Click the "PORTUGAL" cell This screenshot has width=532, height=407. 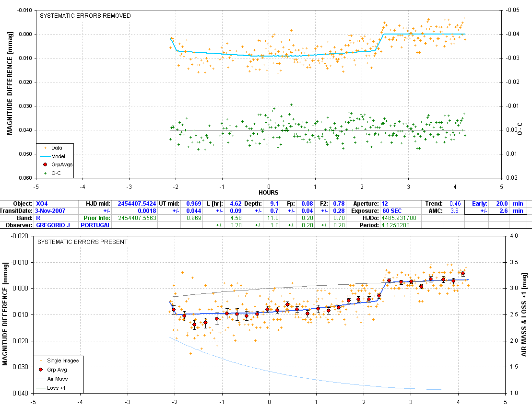[95, 225]
